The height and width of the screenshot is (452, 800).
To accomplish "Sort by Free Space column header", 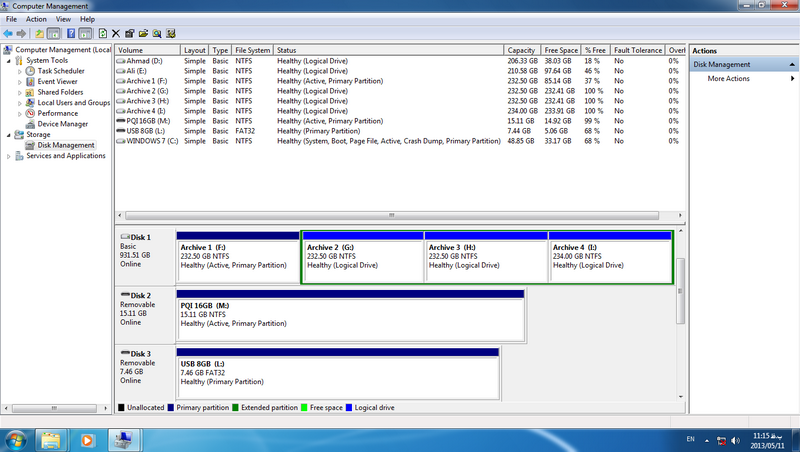I will click(561, 51).
